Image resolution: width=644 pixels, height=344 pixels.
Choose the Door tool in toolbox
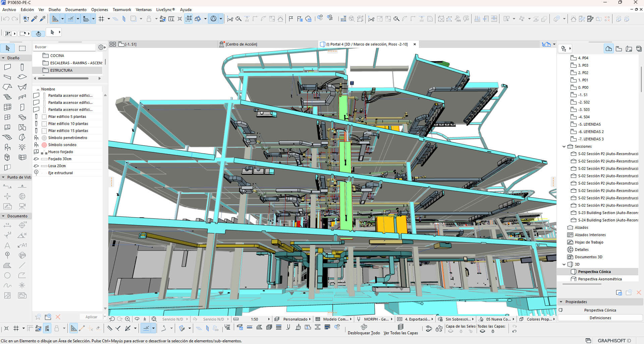coord(22,107)
